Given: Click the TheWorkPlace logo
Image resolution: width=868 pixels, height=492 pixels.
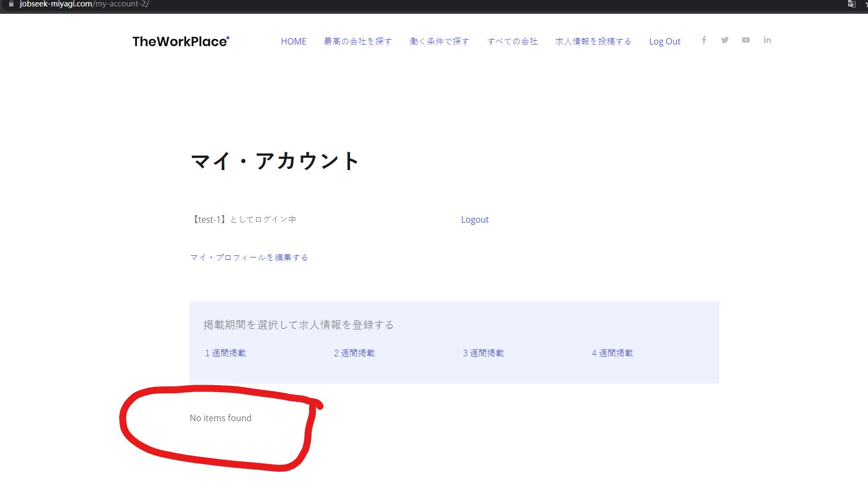Looking at the screenshot, I should [181, 41].
